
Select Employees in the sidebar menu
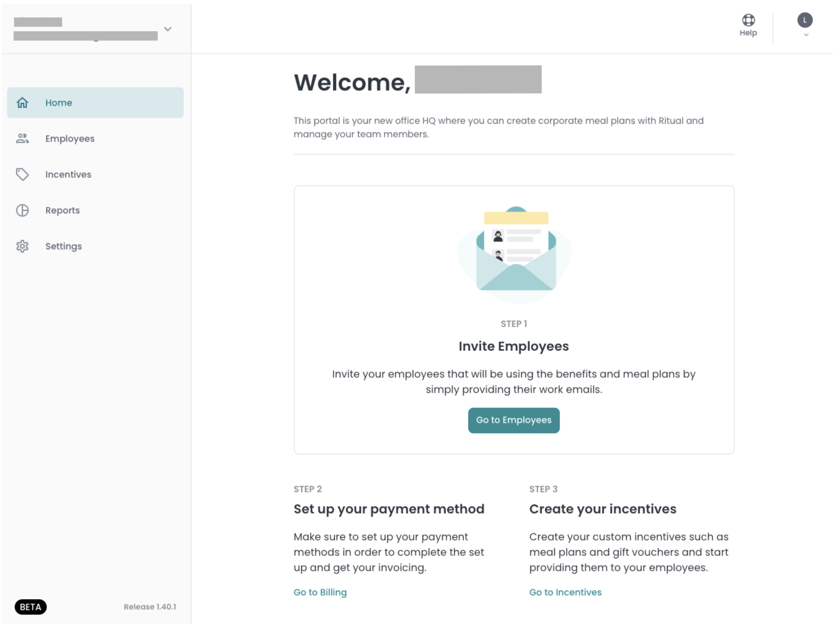[x=95, y=138]
